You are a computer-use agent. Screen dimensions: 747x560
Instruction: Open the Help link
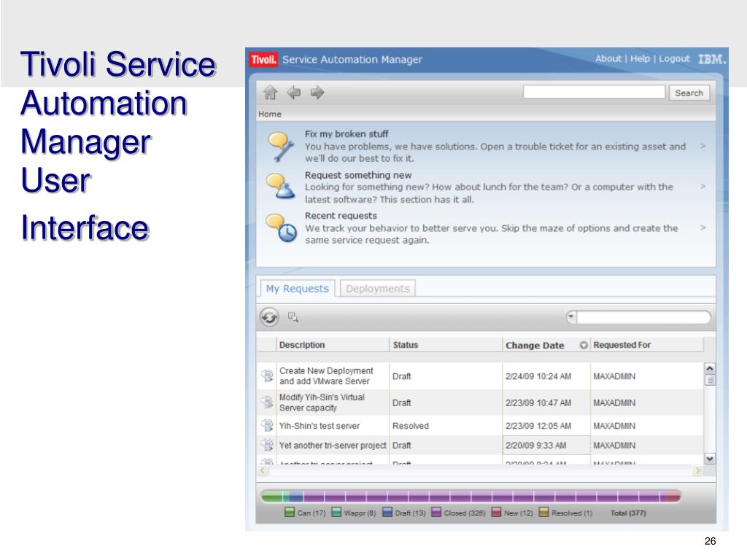[x=640, y=58]
